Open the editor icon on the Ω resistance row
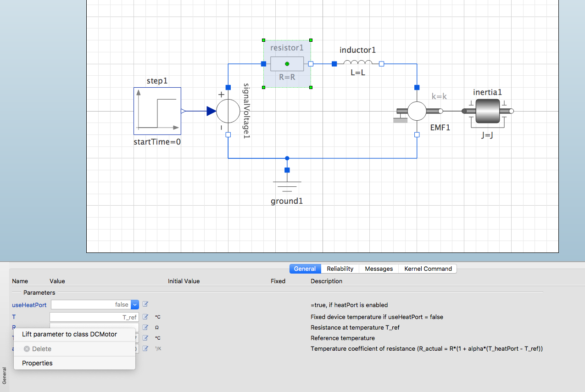 pos(145,327)
